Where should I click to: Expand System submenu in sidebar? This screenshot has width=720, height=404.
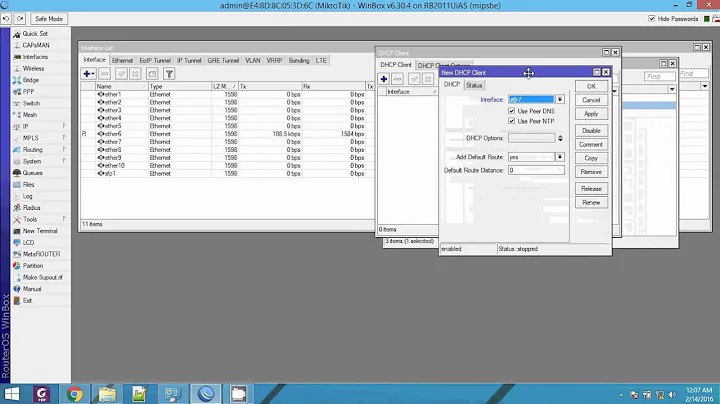click(64, 161)
